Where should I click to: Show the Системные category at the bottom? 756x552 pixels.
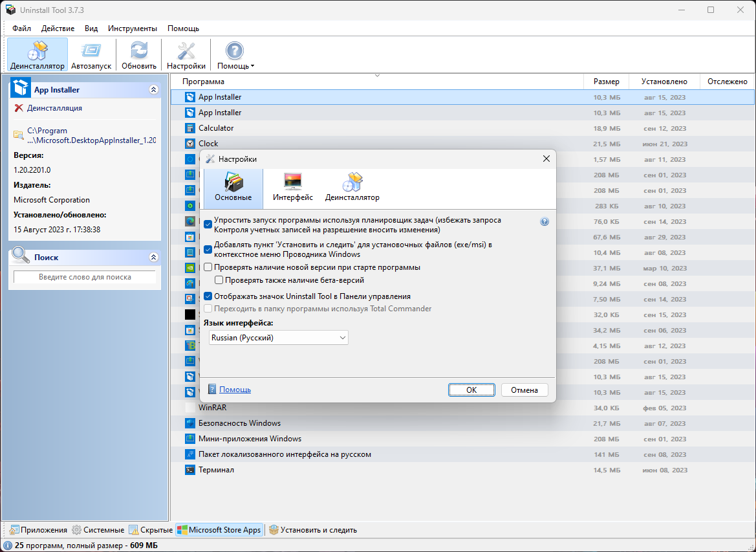tap(98, 530)
